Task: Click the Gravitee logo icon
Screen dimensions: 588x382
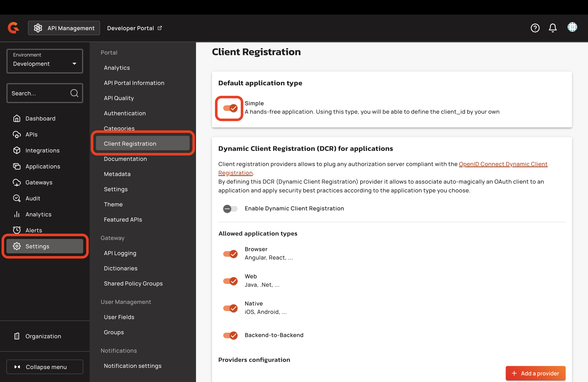Action: (x=13, y=28)
